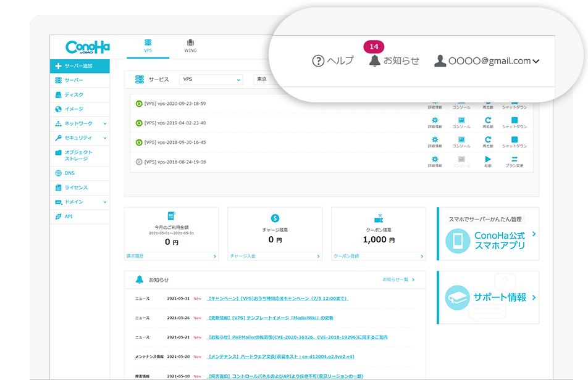Click the サーバー追加 button
Viewport: 588px width, 380px height.
(x=79, y=66)
